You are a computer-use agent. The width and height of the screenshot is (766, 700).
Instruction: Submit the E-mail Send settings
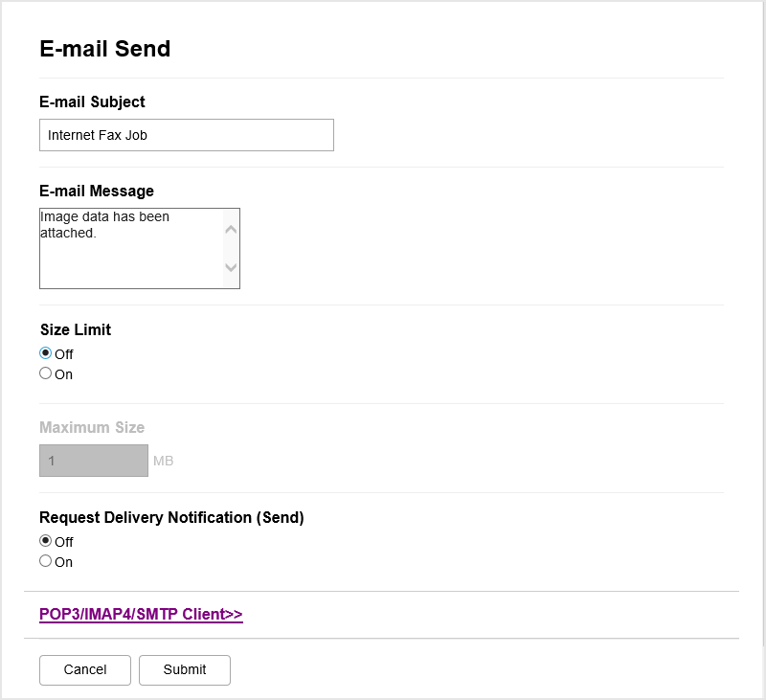tap(185, 670)
